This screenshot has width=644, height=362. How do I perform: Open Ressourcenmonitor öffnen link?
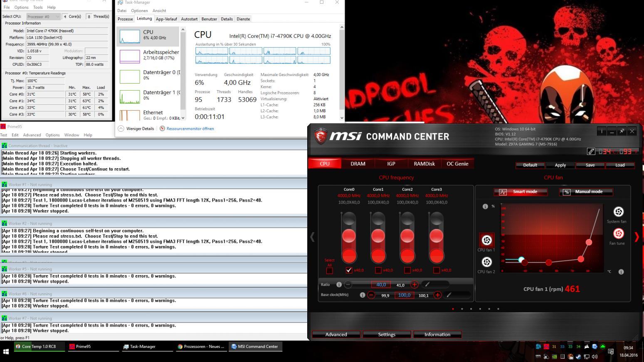point(190,129)
